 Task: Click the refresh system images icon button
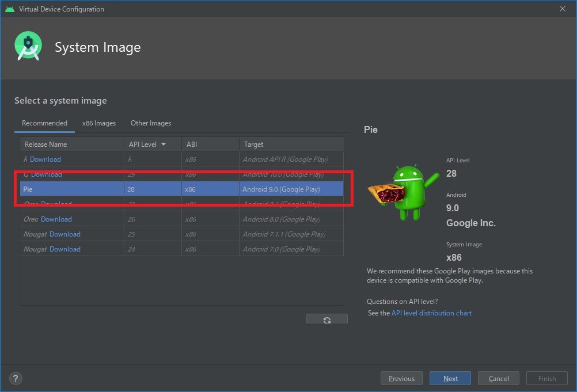327,319
